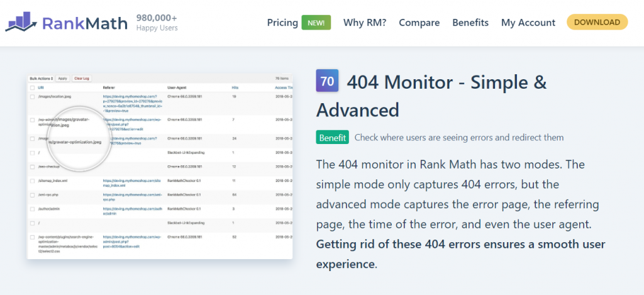Toggle the select-all checkbox beside URI header
The height and width of the screenshot is (295, 644).
pos(32,87)
